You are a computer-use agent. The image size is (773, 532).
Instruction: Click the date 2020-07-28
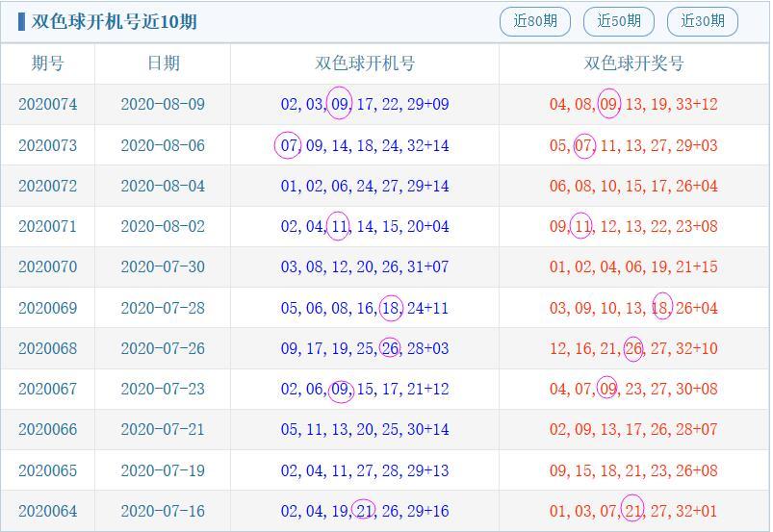[163, 308]
